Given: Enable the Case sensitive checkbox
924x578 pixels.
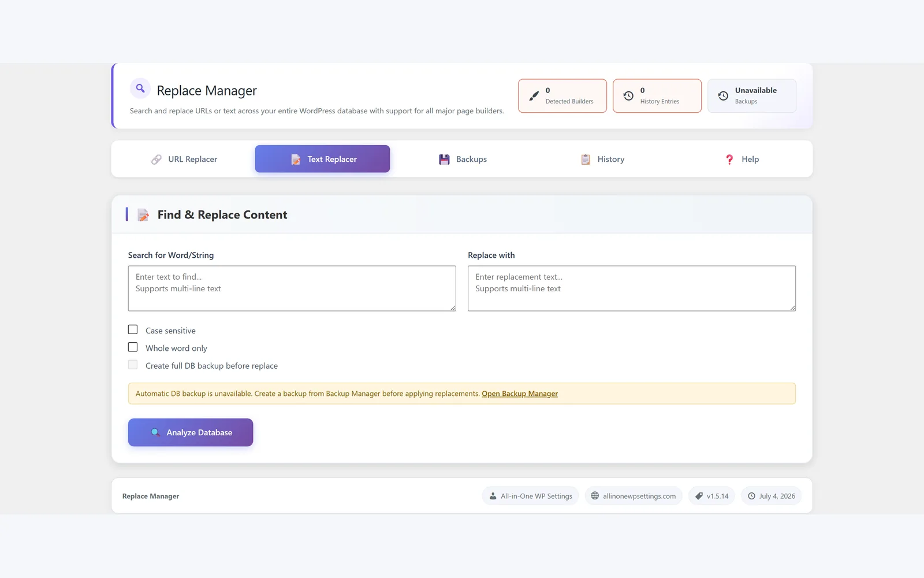Looking at the screenshot, I should tap(133, 329).
